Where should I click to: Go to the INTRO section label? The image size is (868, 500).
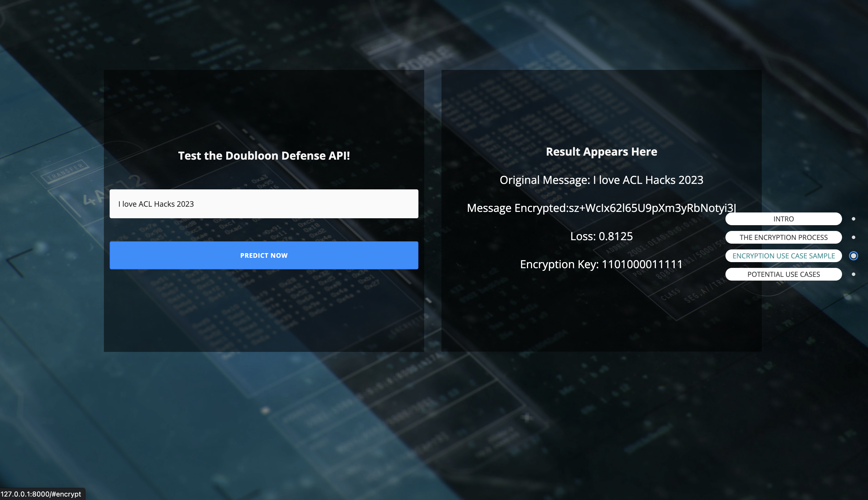(x=783, y=219)
